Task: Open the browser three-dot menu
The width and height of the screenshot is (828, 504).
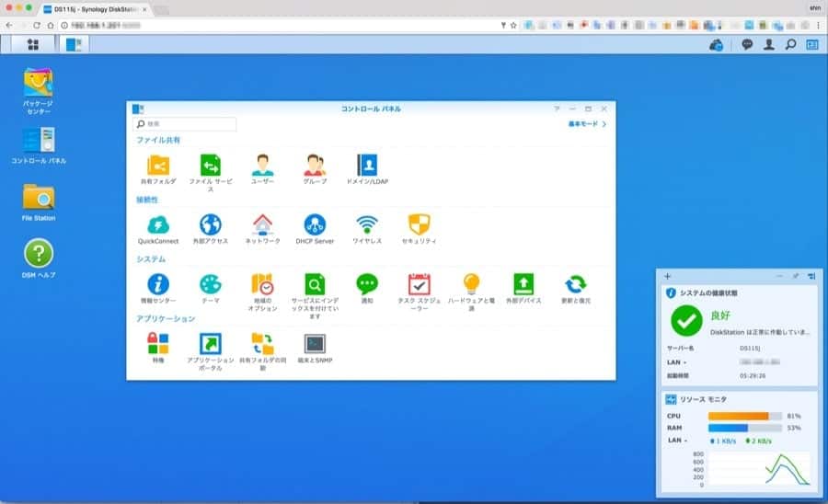Action: 819,25
